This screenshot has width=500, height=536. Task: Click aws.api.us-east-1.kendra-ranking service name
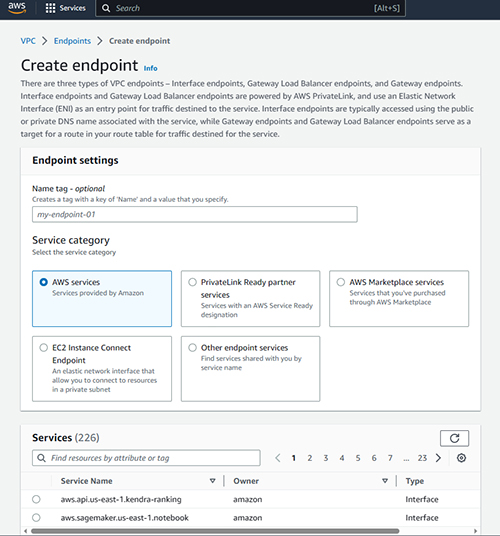click(121, 499)
